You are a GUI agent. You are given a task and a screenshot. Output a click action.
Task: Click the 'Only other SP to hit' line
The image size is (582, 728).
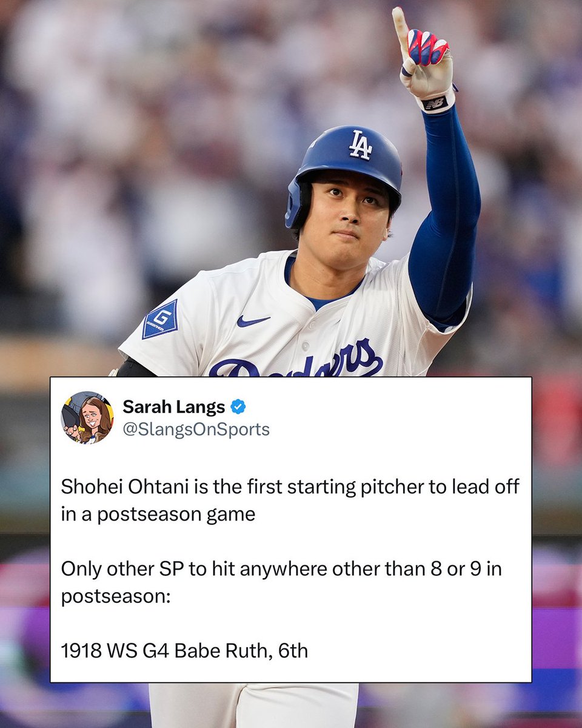[x=281, y=570]
